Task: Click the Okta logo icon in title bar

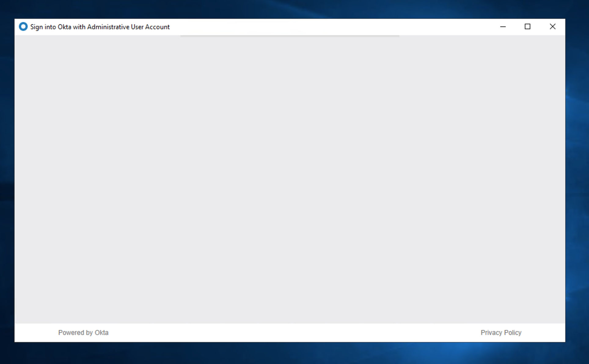Action: (23, 27)
